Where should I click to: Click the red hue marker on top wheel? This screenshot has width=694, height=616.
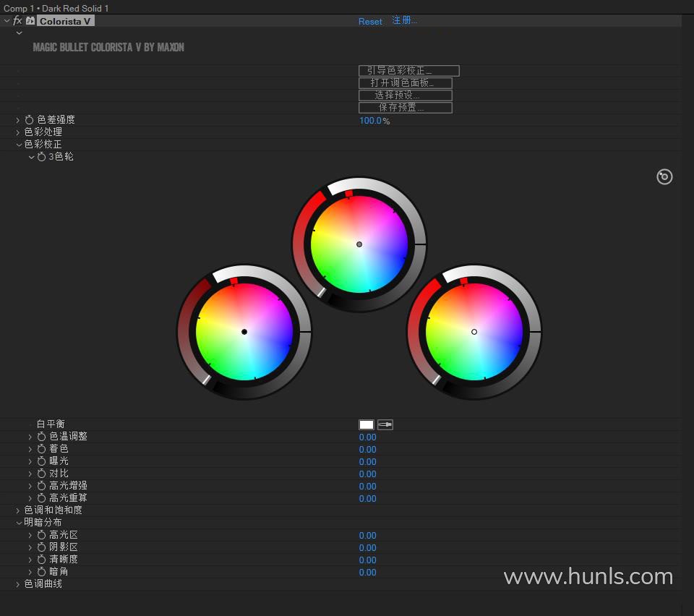pyautogui.click(x=348, y=193)
